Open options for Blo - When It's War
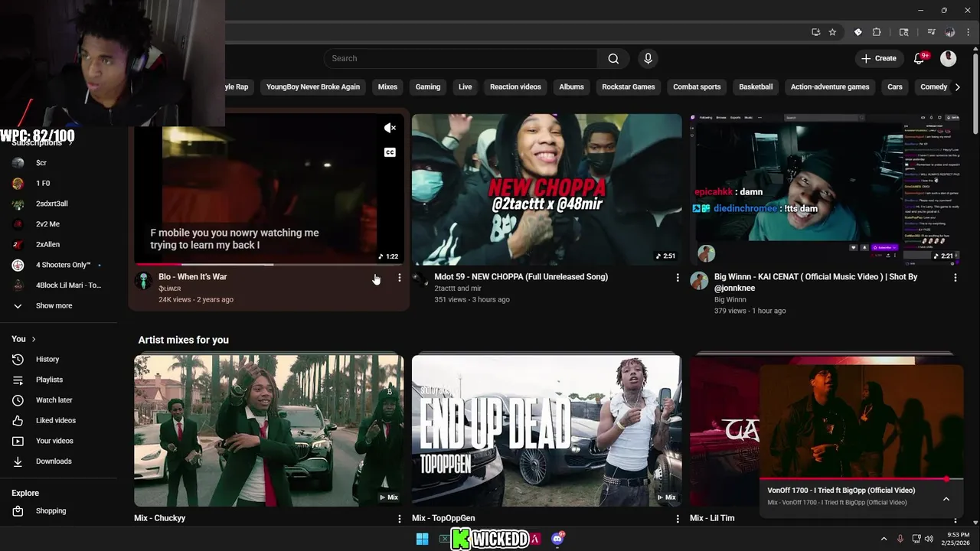 pos(399,278)
